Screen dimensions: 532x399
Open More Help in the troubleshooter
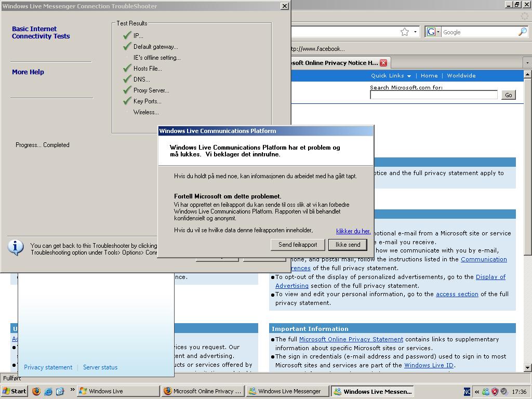(x=28, y=72)
